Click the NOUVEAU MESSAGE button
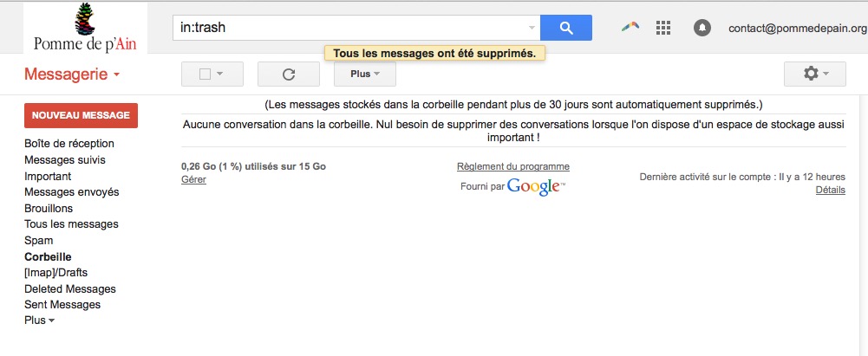The image size is (868, 356). 81,115
